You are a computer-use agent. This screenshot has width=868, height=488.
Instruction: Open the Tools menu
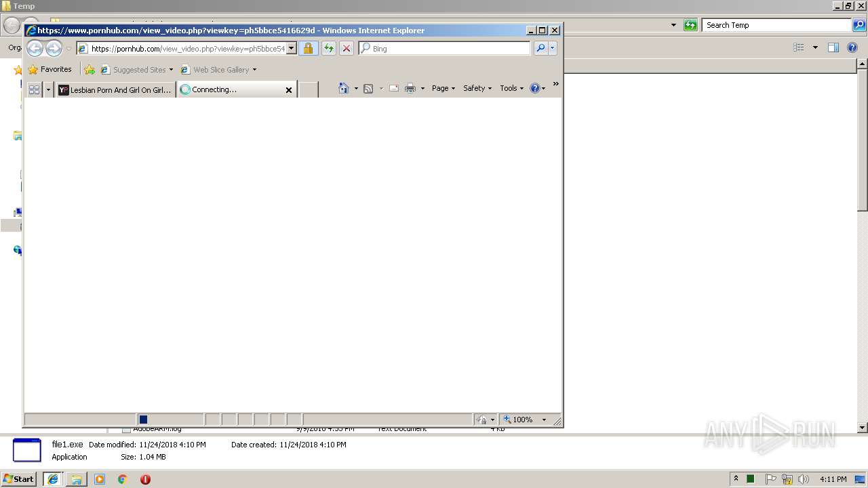(512, 88)
